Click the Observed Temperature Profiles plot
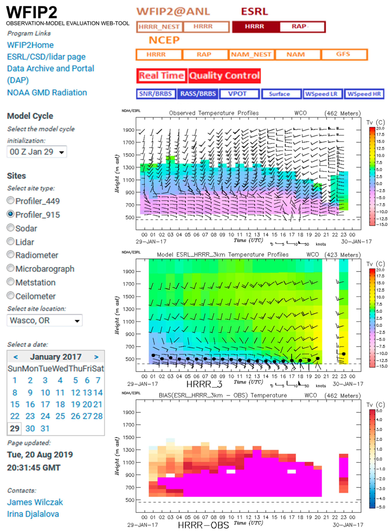The height and width of the screenshot is (532, 392). [x=248, y=174]
